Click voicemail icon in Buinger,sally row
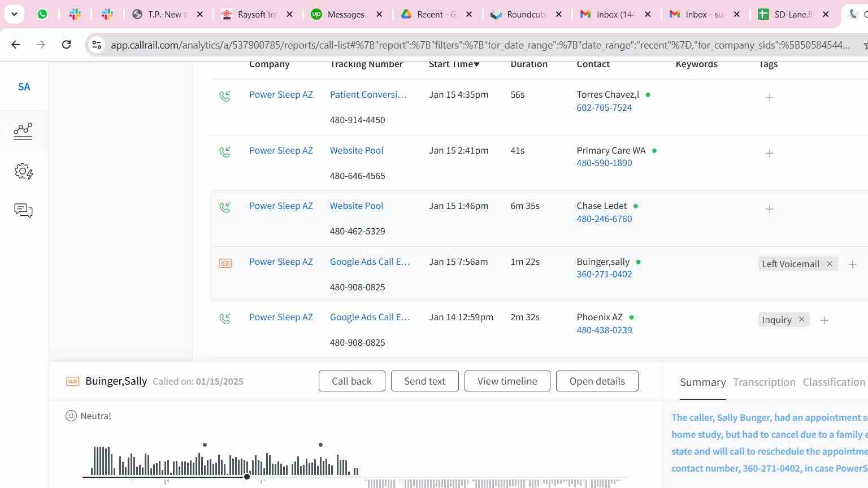This screenshot has width=868, height=488. click(x=225, y=263)
